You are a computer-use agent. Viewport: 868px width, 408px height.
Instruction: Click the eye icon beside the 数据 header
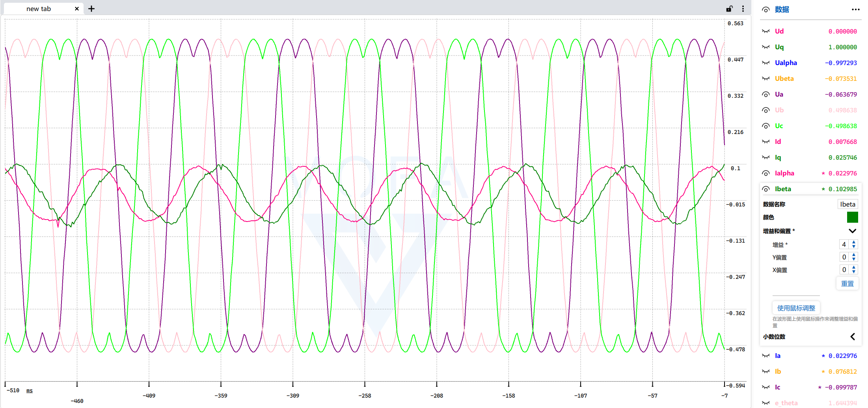[766, 9]
